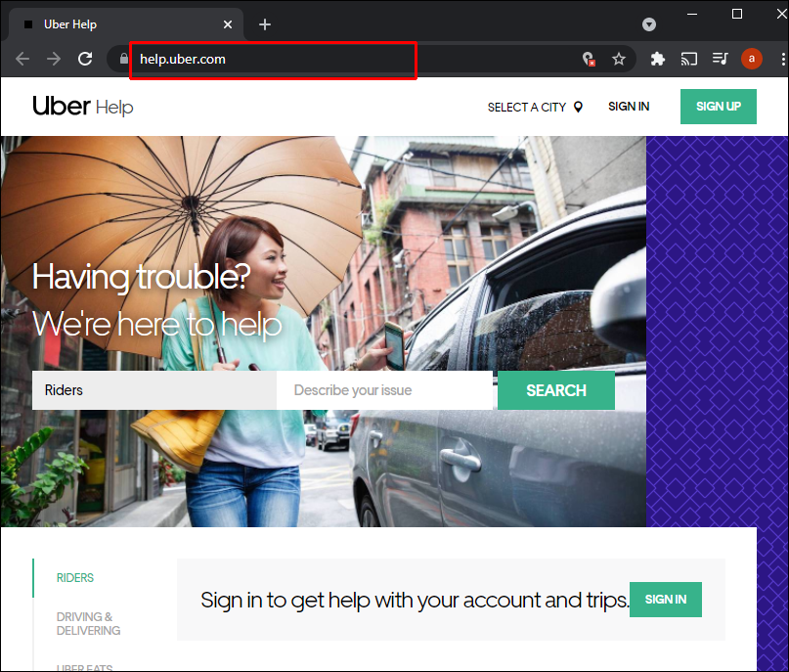Viewport: 789px width, 672px height.
Task: Open the Uber Help logo link
Action: click(83, 107)
